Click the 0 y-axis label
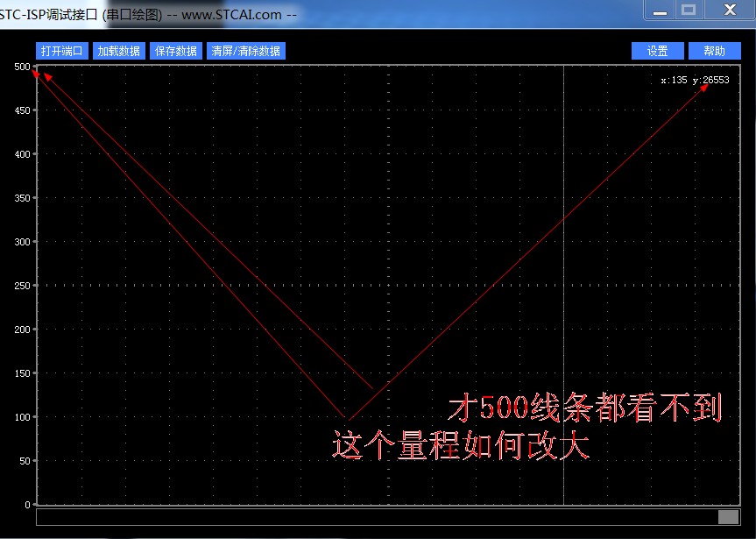Image resolution: width=756 pixels, height=539 pixels. point(27,505)
